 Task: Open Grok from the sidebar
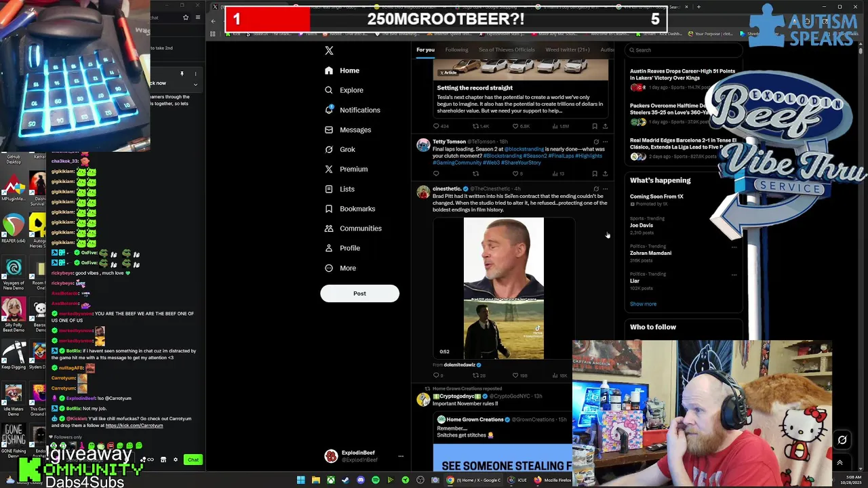pos(340,149)
